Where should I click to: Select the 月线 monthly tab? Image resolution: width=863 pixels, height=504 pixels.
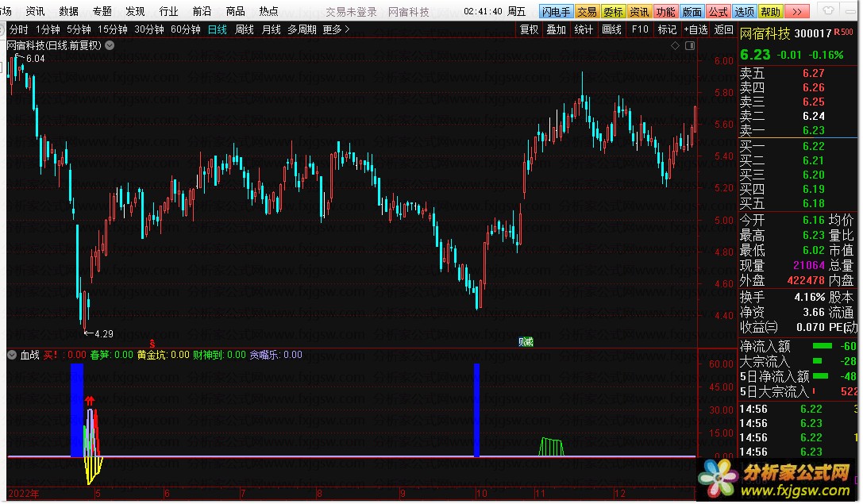coord(271,29)
